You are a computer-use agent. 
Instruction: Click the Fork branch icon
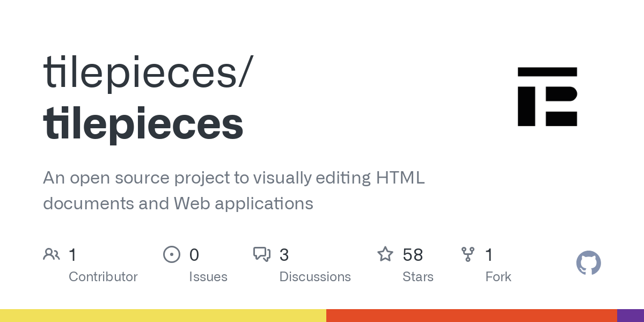point(468,254)
